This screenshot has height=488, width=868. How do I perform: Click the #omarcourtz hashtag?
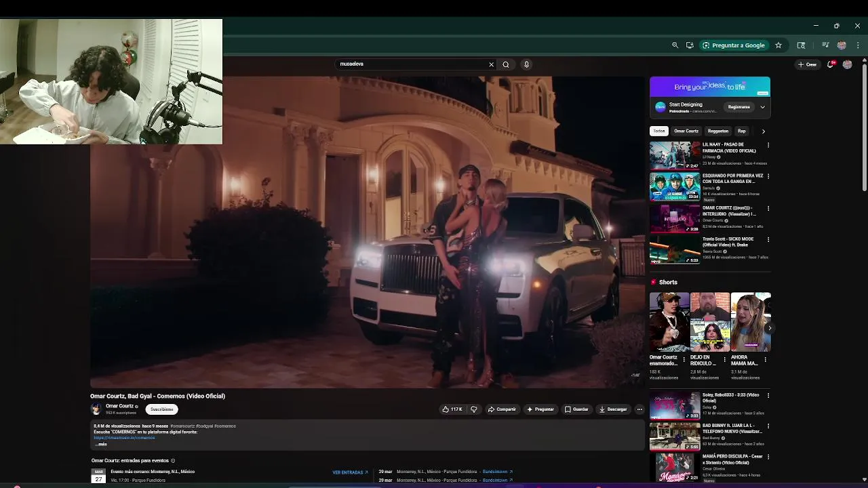click(x=182, y=426)
